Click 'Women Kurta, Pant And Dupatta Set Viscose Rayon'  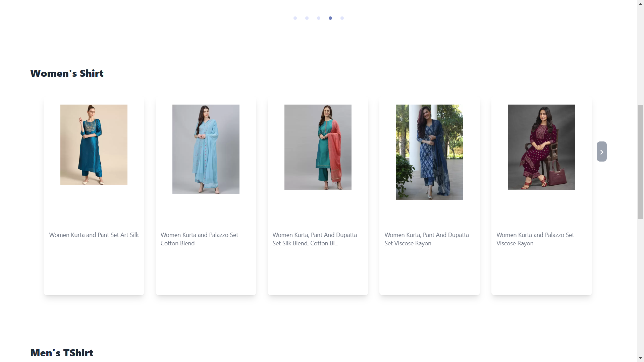tap(427, 239)
